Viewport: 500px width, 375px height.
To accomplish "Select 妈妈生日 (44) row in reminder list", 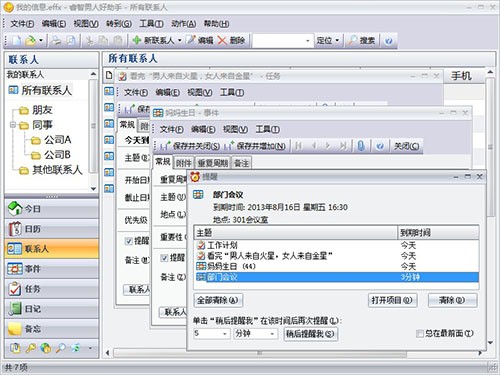I will [x=336, y=266].
